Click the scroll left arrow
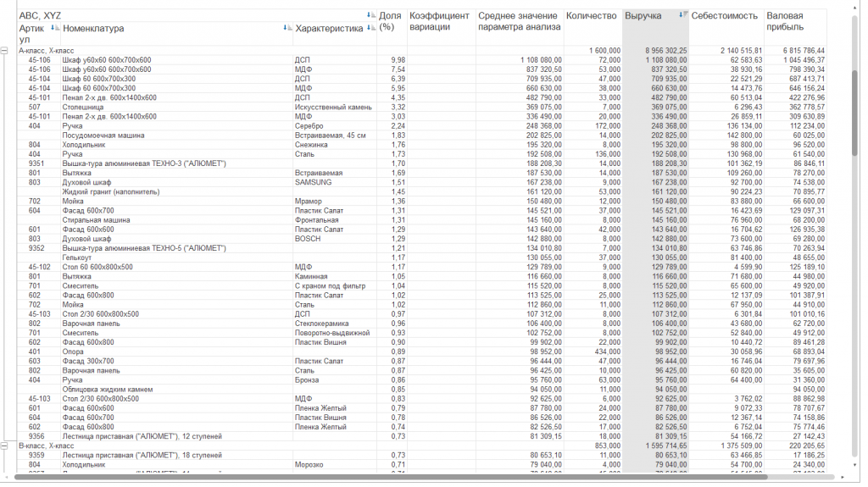 [7, 477]
